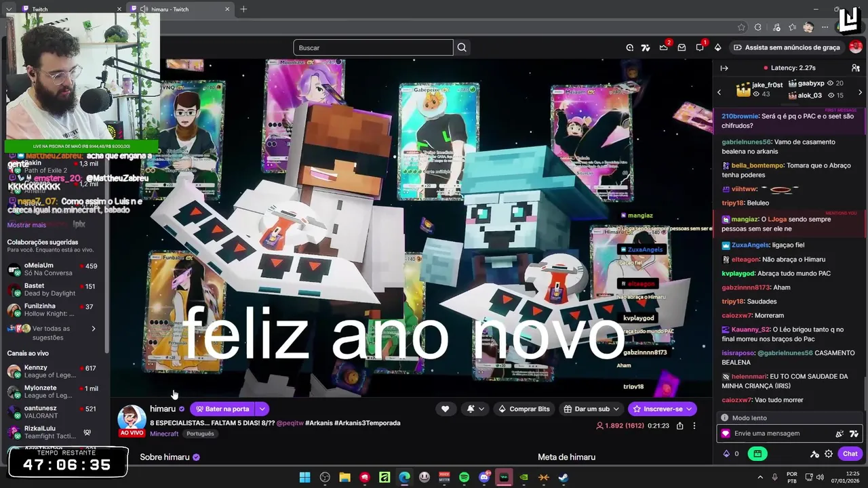
Task: Open 7TV emote menu in chat input
Action: [x=854, y=434]
